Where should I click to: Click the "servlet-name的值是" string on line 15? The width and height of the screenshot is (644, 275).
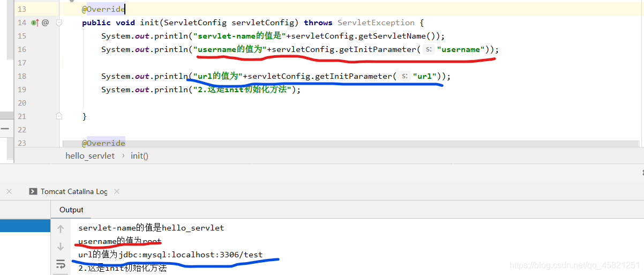[x=239, y=36]
